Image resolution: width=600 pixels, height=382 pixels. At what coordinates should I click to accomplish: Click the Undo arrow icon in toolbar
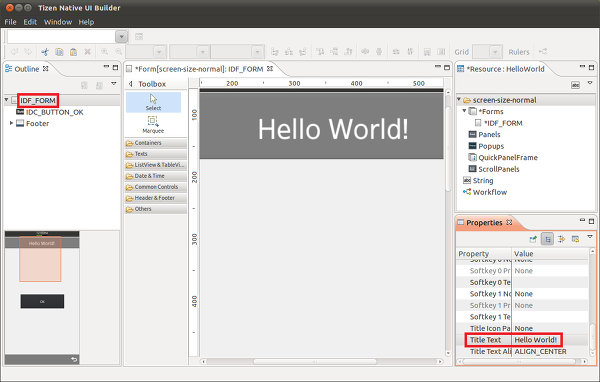(x=15, y=52)
